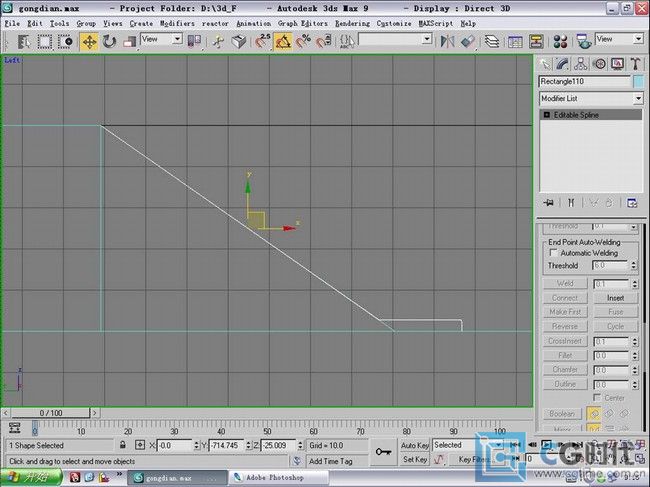This screenshot has height=487, width=650.
Task: Open the Material Editor
Action: pos(560,41)
